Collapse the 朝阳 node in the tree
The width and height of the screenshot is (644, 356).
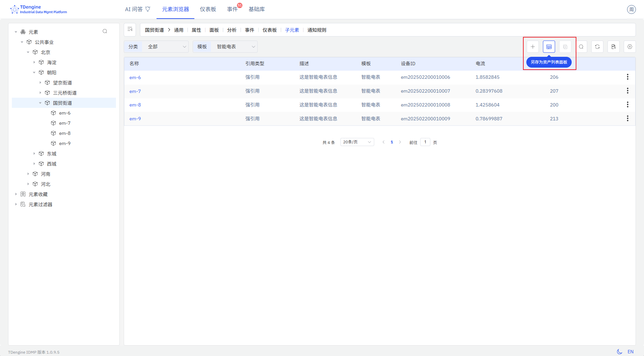(34, 72)
